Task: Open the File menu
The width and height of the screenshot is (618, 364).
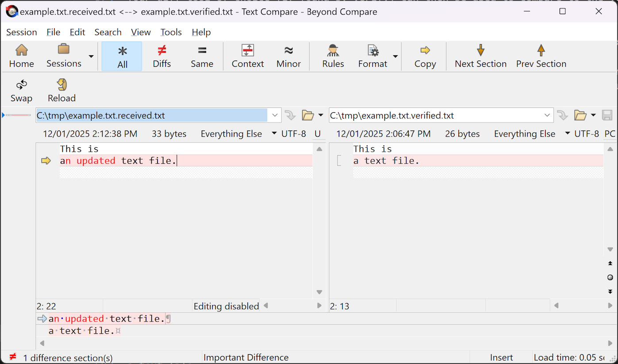Action: point(53,32)
